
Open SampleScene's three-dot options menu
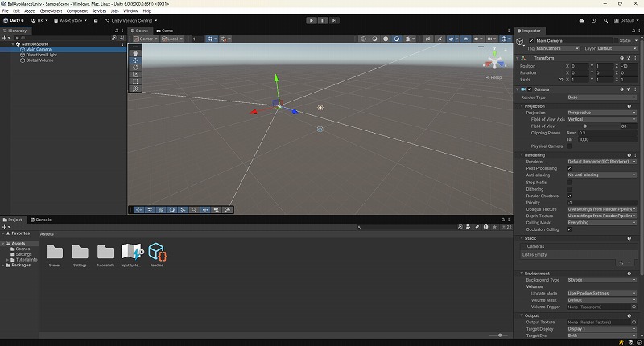click(123, 44)
